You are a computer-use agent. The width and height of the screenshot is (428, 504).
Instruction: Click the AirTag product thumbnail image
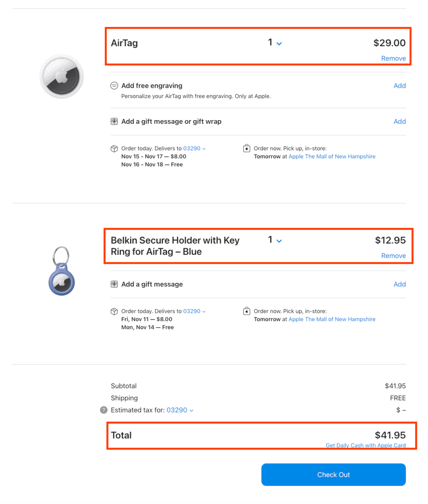(62, 76)
